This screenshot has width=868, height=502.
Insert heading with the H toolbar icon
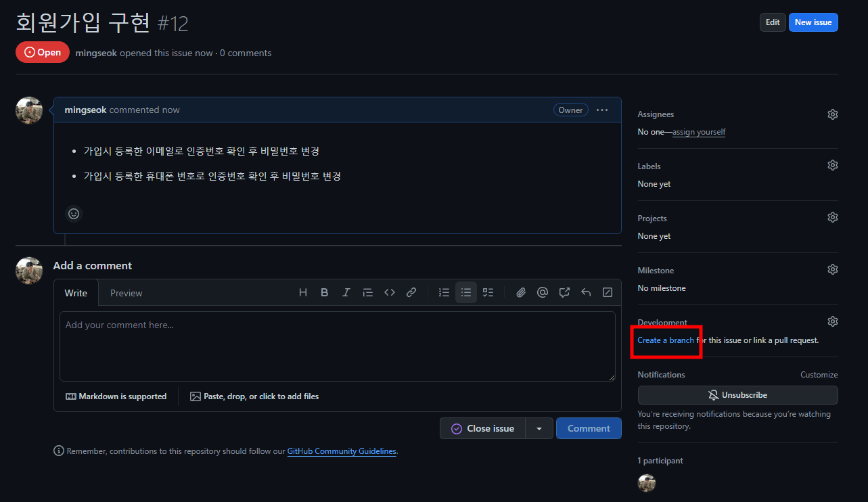tap(303, 293)
